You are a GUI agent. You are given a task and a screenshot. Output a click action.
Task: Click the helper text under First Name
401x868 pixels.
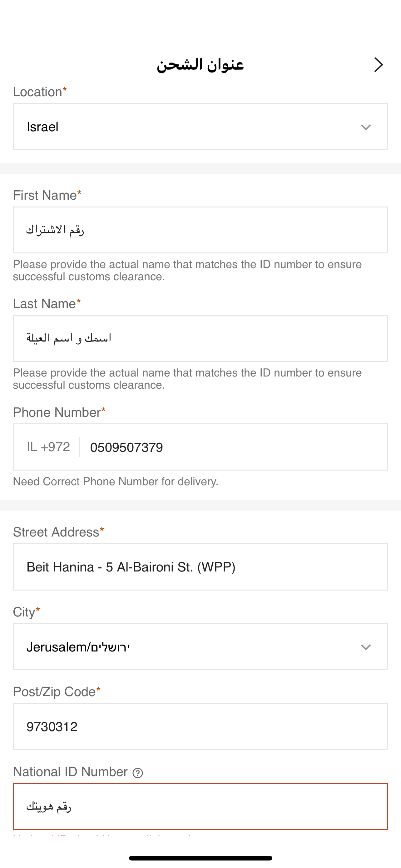(x=187, y=270)
